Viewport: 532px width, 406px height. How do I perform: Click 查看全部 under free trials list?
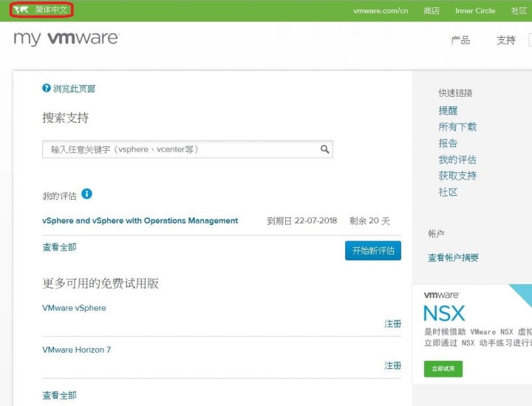59,395
